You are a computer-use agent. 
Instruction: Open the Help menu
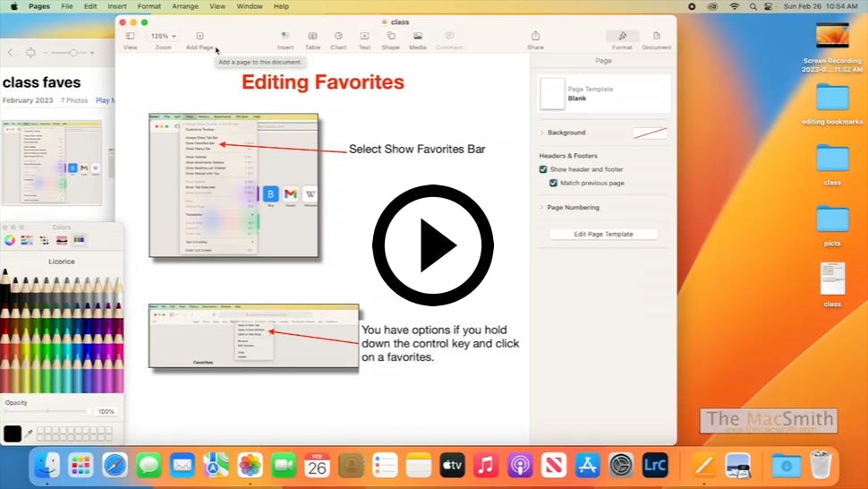tap(281, 6)
